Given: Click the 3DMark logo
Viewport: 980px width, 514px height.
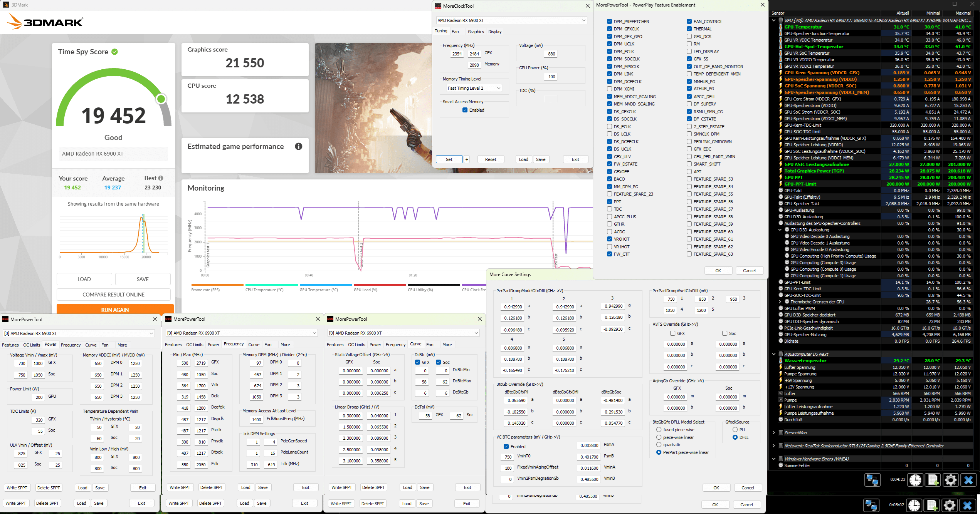Looking at the screenshot, I should click(45, 22).
